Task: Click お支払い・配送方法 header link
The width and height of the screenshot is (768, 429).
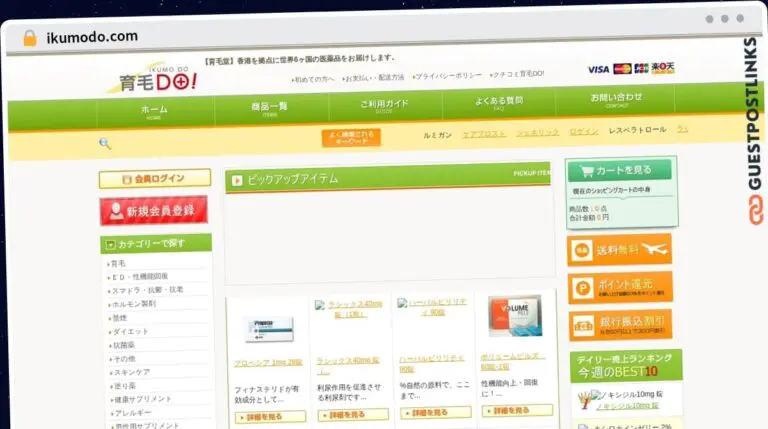Action: tap(373, 77)
